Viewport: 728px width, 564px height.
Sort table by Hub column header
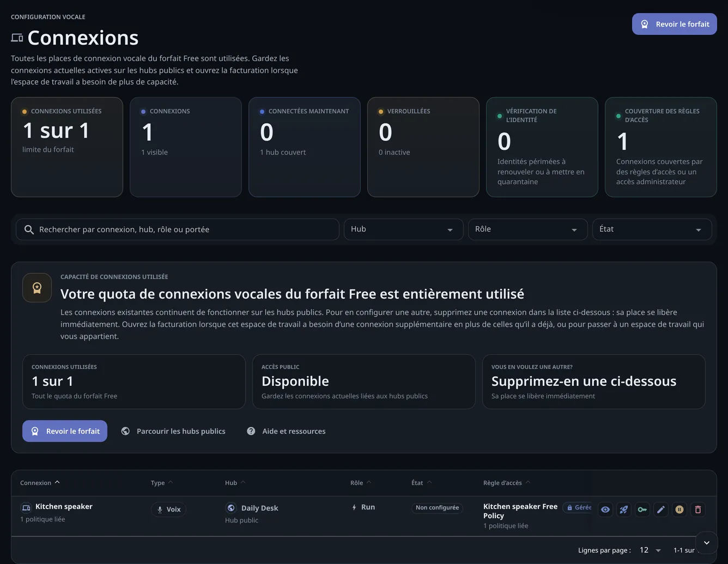pyautogui.click(x=235, y=483)
